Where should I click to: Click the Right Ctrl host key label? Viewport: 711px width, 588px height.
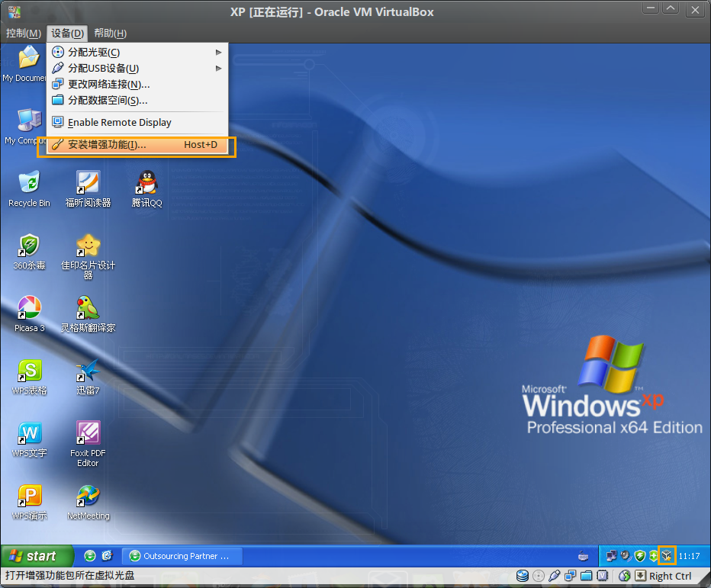coord(671,577)
